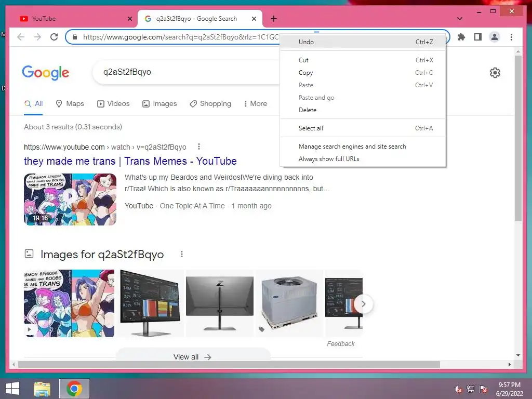Click the Google logo

point(46,73)
